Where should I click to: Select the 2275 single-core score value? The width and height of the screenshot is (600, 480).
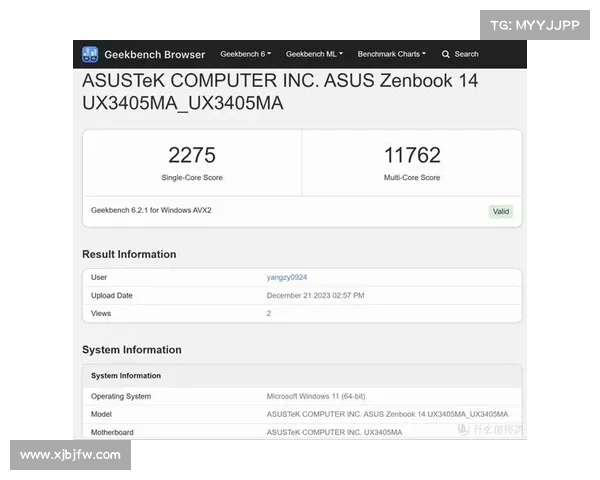coord(192,155)
